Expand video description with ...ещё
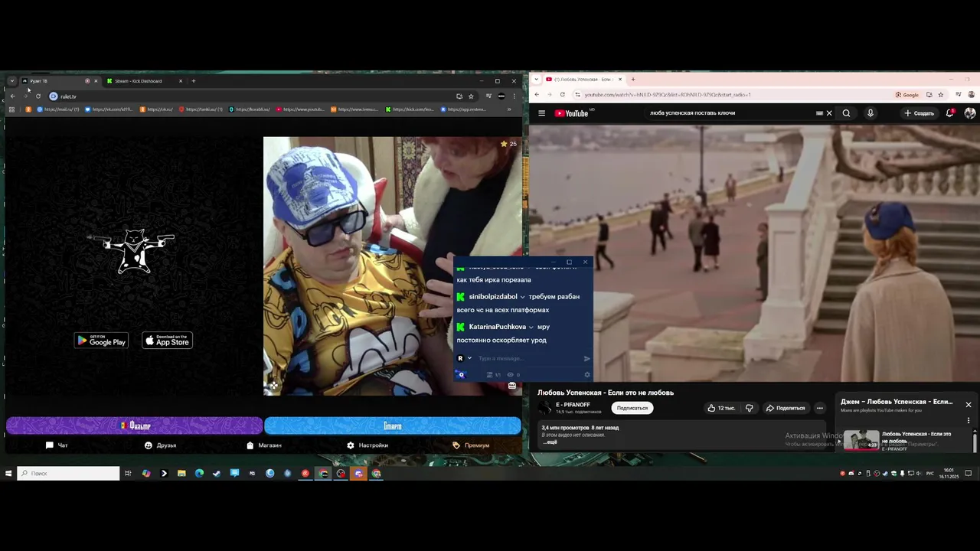Image resolution: width=980 pixels, height=551 pixels. tap(550, 442)
